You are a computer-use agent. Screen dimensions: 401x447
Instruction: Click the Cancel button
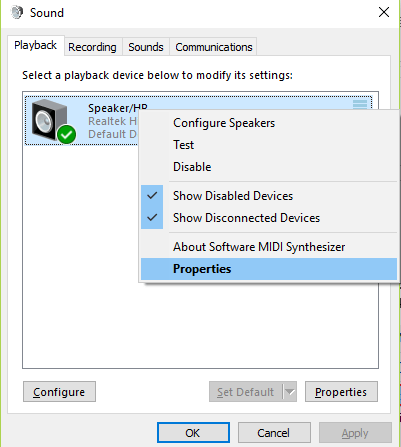coord(274,433)
